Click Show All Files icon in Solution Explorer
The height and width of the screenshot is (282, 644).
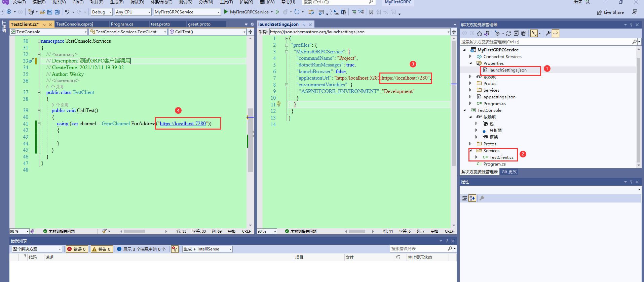524,33
